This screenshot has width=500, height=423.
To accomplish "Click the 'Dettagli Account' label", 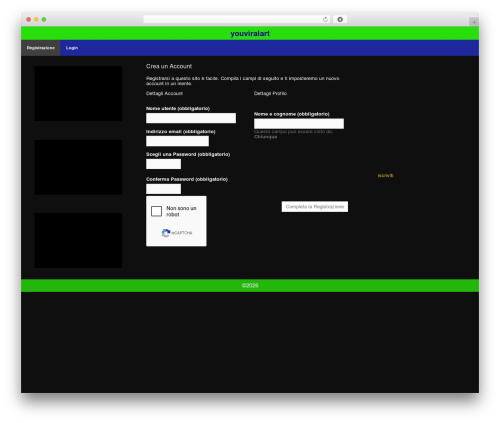I will pos(164,93).
